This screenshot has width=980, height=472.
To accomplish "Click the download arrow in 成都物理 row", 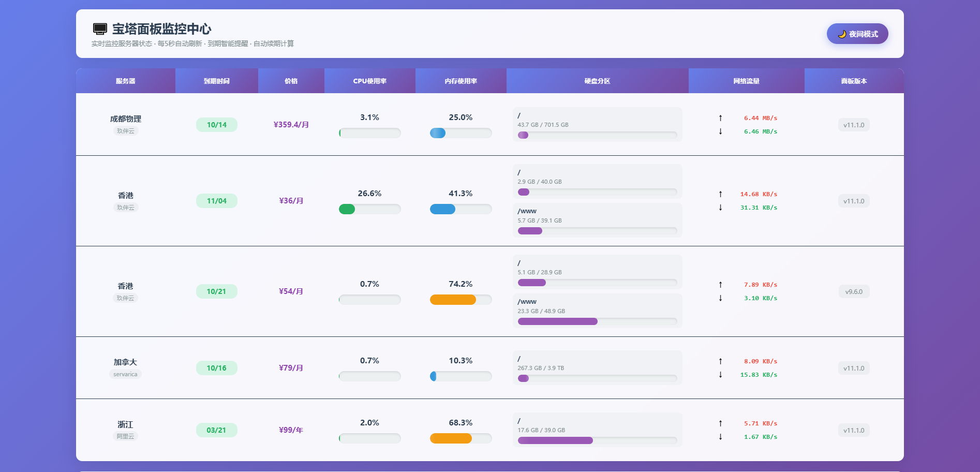I will coord(720,131).
